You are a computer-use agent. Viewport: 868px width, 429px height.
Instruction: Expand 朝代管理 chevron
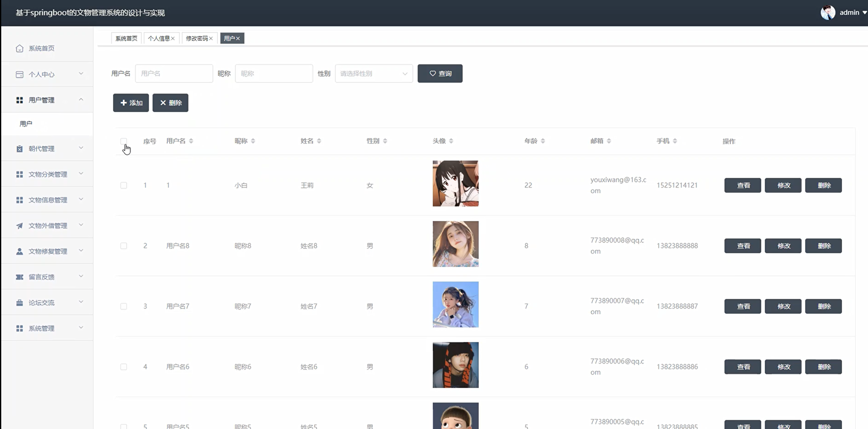tap(81, 148)
